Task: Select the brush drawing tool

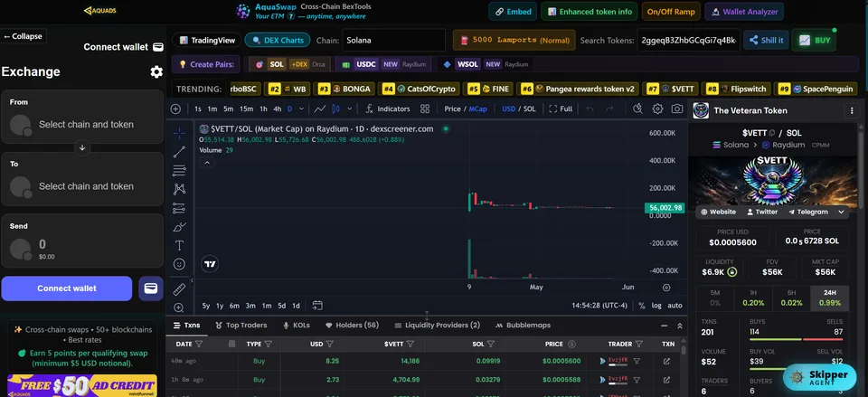Action: (x=179, y=227)
